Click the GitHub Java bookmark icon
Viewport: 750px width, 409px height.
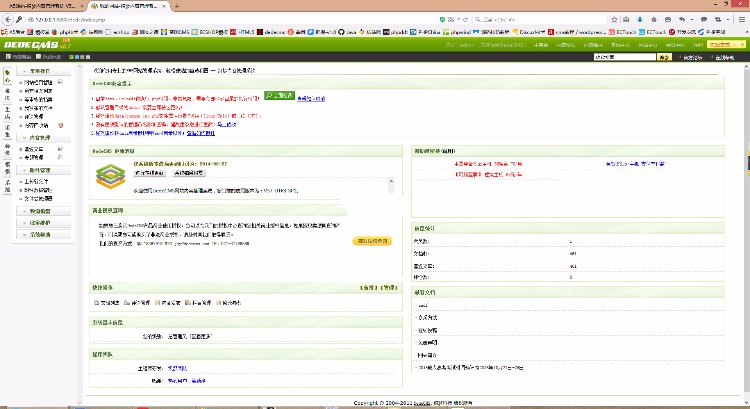coord(341,32)
